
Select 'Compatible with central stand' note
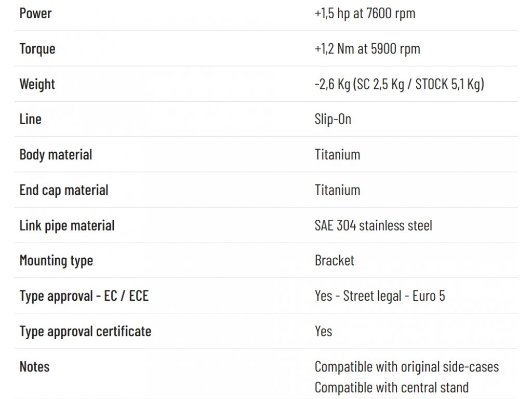(x=392, y=388)
